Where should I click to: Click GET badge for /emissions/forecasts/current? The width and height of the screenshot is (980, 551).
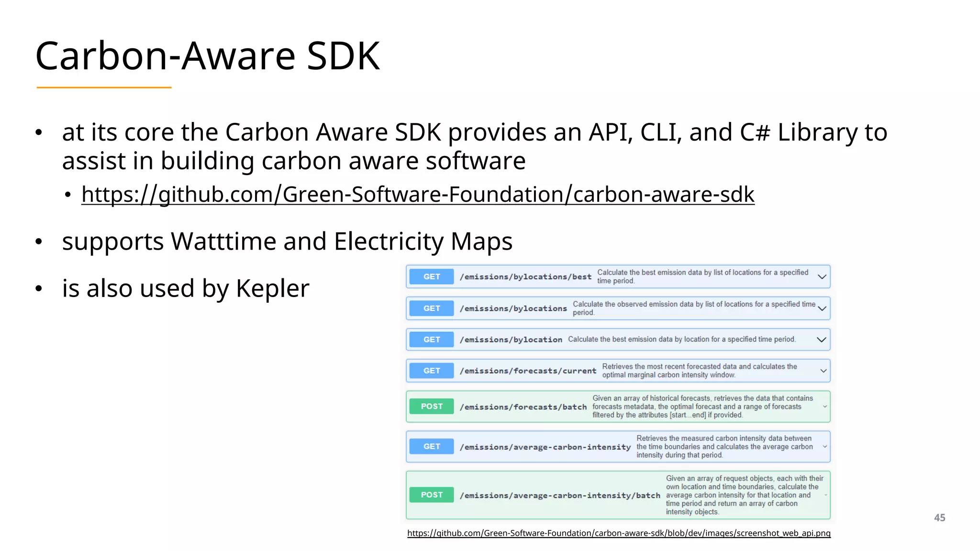click(432, 371)
